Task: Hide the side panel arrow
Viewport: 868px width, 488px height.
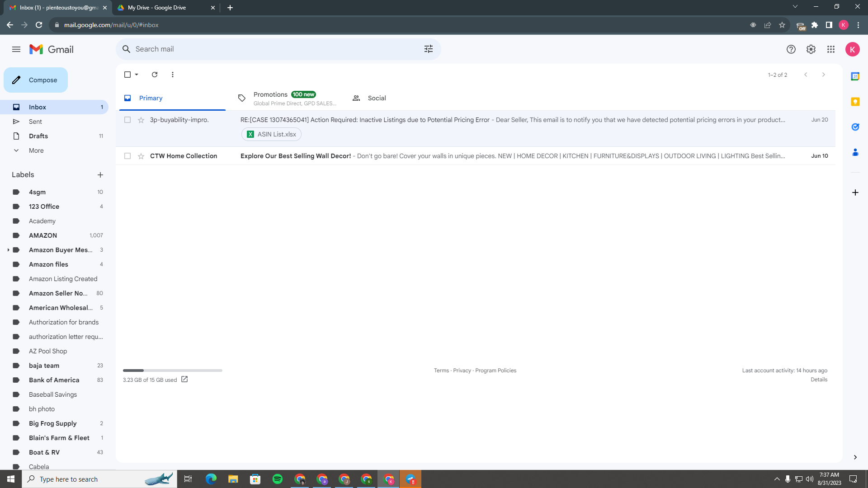Action: [x=855, y=457]
